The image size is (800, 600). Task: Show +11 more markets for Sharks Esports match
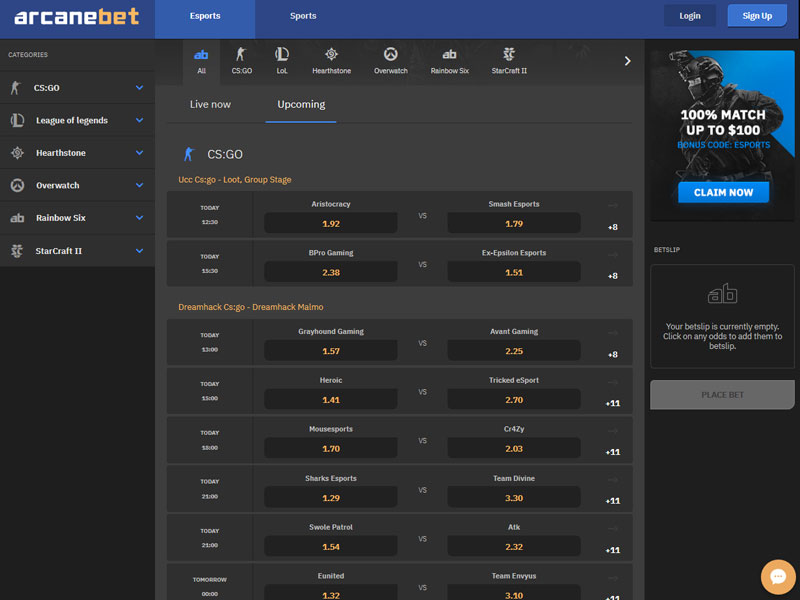coord(613,501)
